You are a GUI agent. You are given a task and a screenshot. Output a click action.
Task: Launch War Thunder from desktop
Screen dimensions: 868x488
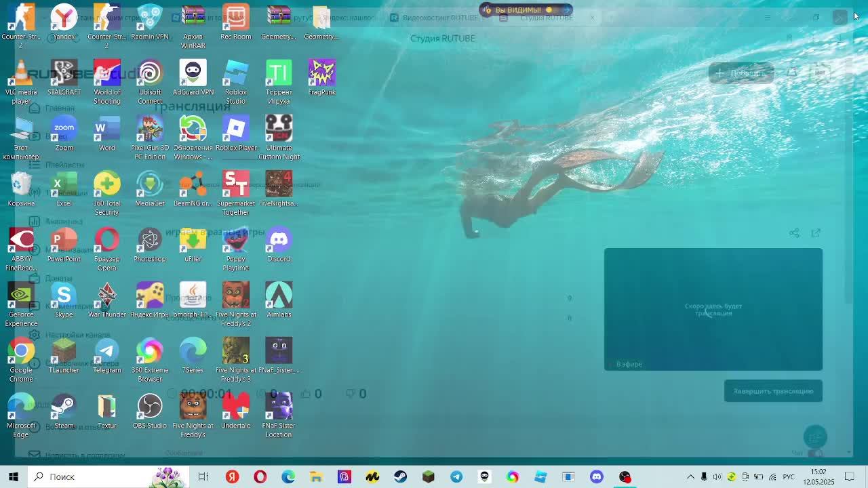click(x=107, y=300)
